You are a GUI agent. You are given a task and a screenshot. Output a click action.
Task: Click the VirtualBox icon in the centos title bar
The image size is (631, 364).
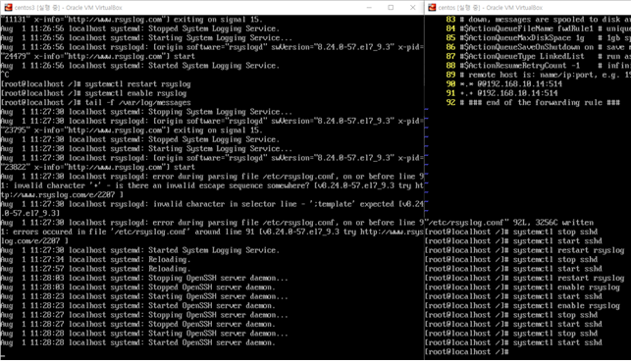432,7
